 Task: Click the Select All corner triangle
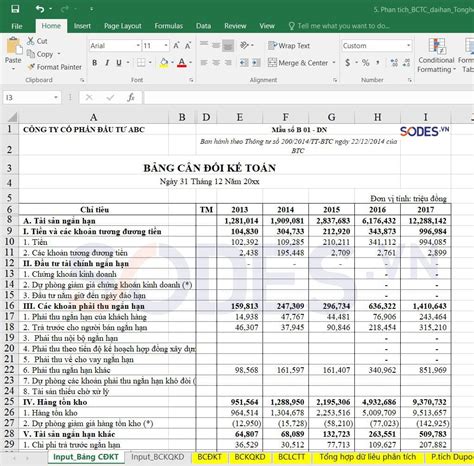tap(12, 117)
